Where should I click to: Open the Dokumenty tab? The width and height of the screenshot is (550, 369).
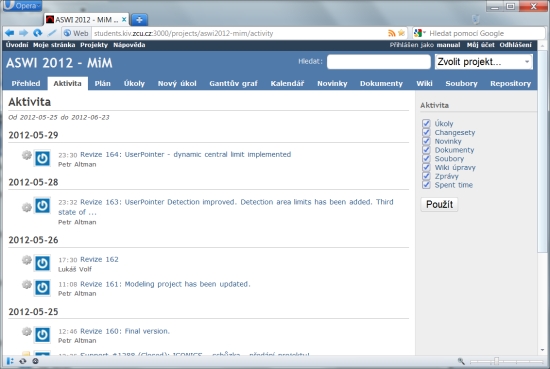click(381, 83)
